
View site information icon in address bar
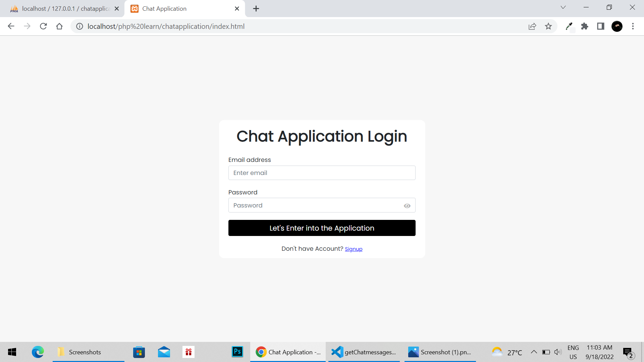[79, 26]
